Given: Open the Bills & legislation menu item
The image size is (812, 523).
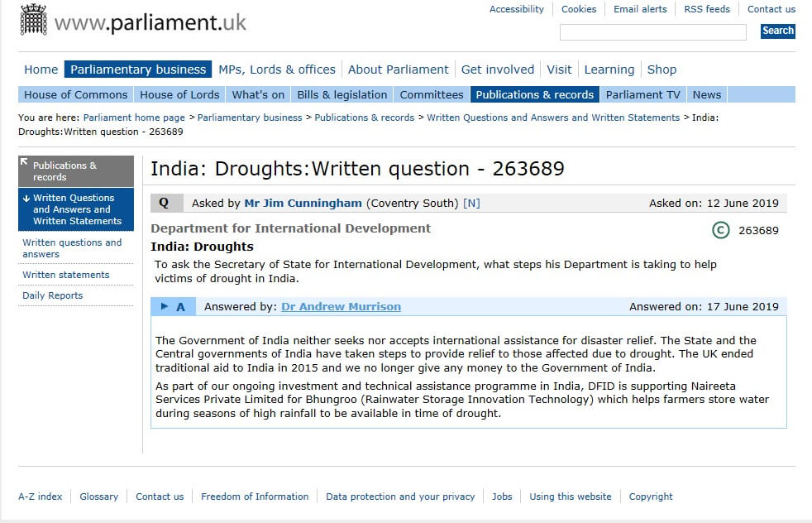Looking at the screenshot, I should [x=342, y=95].
